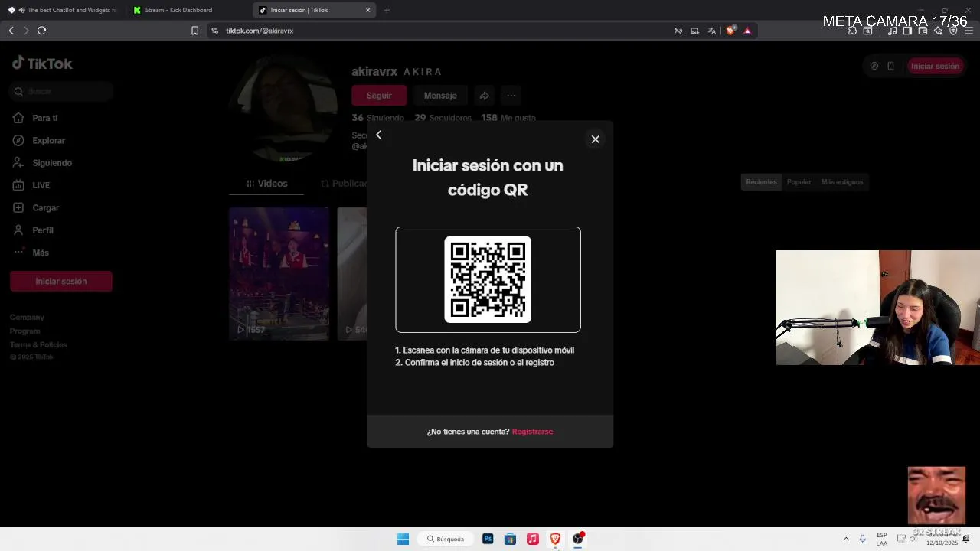
Task: Click the ESP LAA language indicator
Action: [x=882, y=539]
